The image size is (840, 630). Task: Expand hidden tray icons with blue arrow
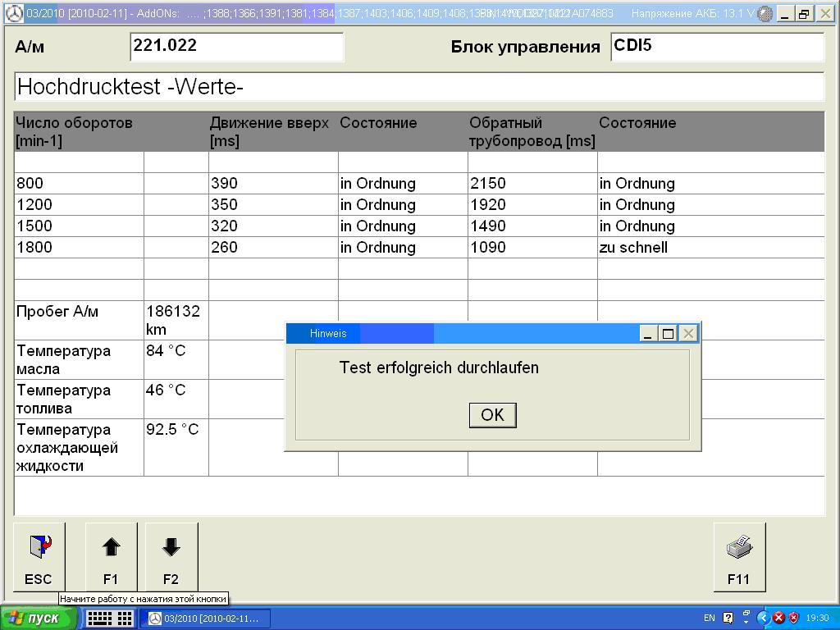(764, 618)
